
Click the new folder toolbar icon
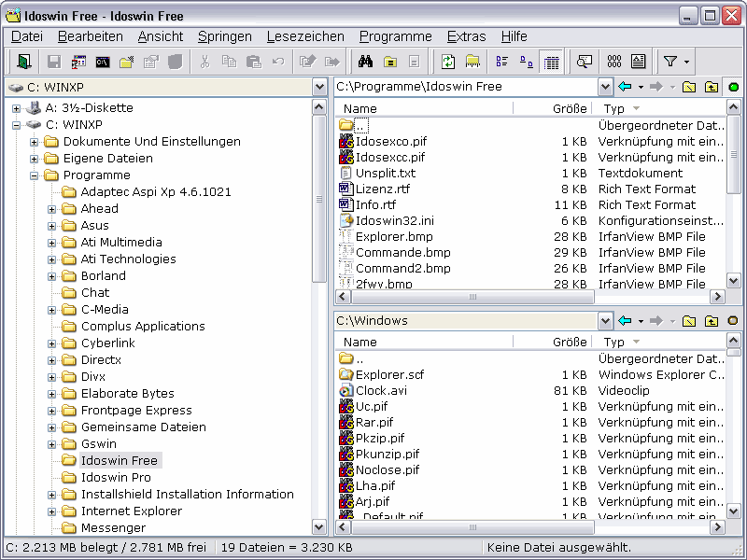tap(127, 62)
